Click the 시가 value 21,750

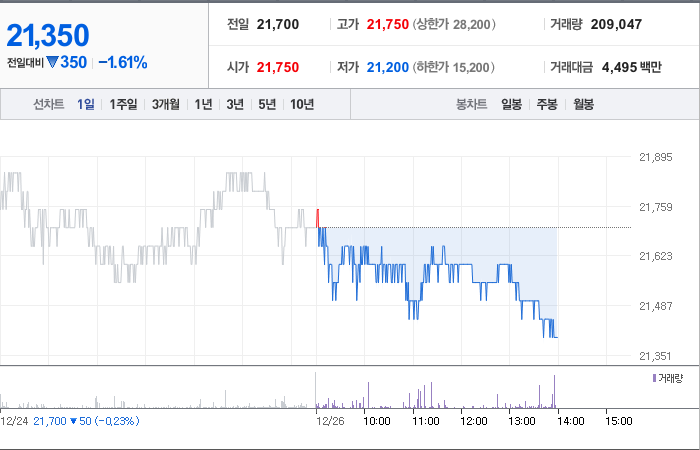click(278, 67)
